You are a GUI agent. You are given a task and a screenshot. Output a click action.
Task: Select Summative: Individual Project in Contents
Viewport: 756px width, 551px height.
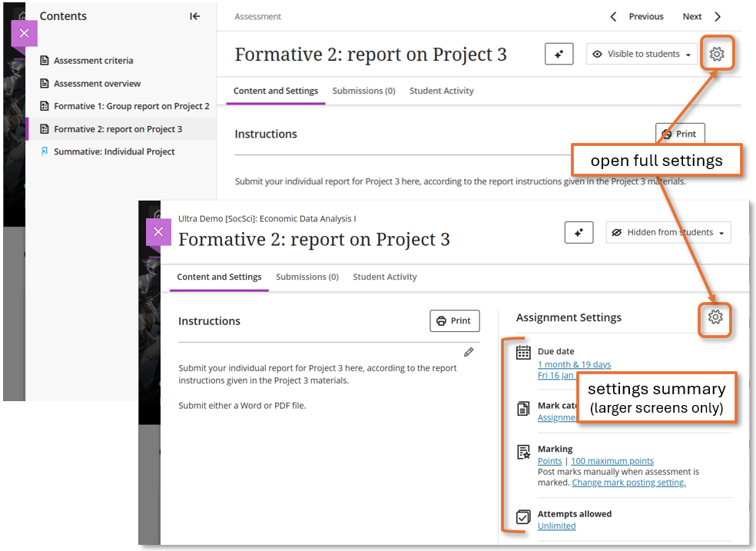tap(114, 151)
